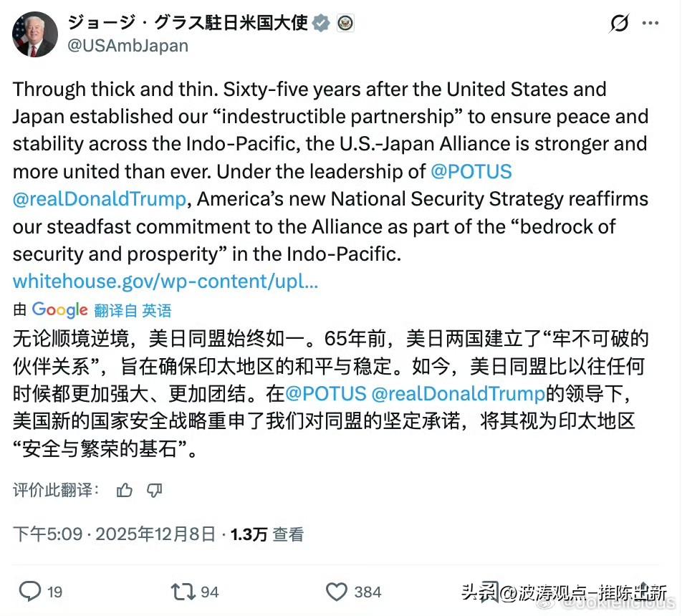Click the blue verified checkmark badge

[322, 23]
